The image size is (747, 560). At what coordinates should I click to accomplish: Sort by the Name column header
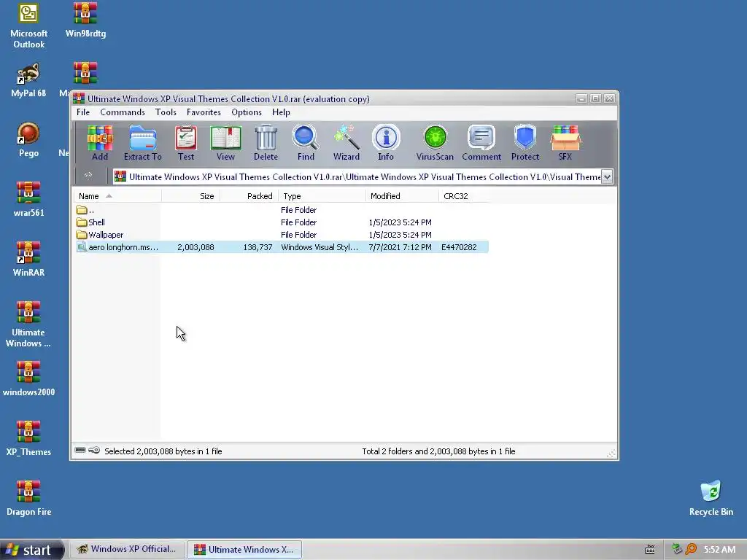[x=117, y=195]
